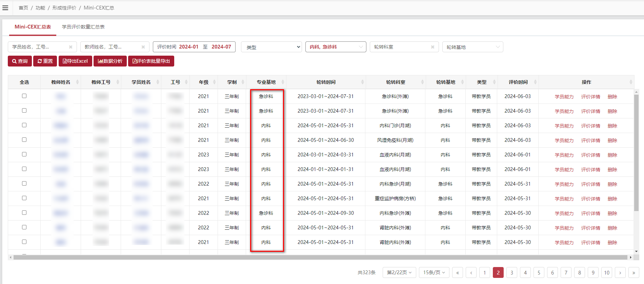644x284 pixels.
Task: Click 评价表批量导出 button
Action: [x=151, y=61]
